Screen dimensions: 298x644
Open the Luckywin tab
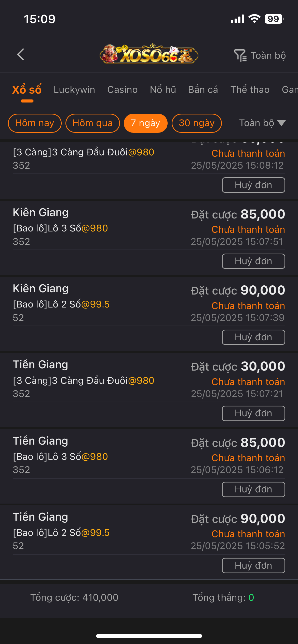(x=74, y=90)
